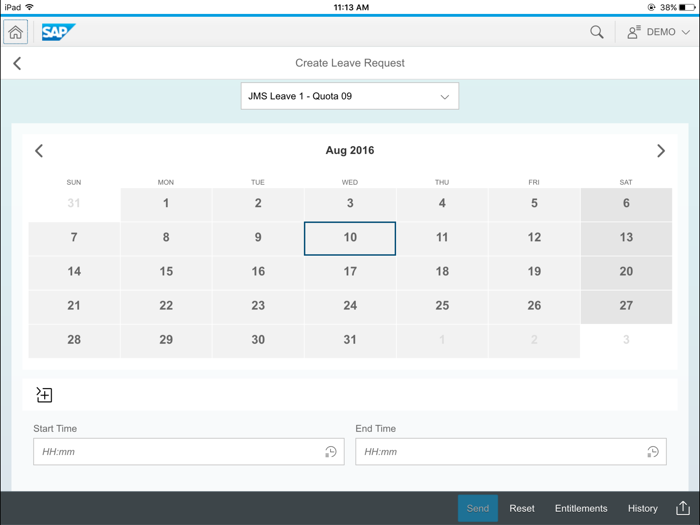Screen dimensions: 700x525
Task: Select Saturday August 20
Action: (x=626, y=272)
